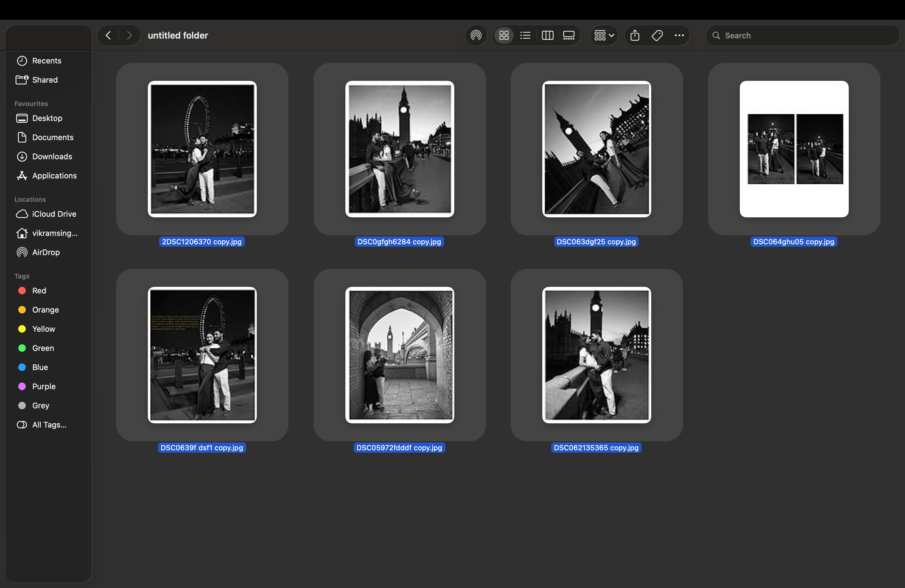The image size is (905, 588).
Task: Click the AirDrop icon in toolbar
Action: click(x=476, y=35)
